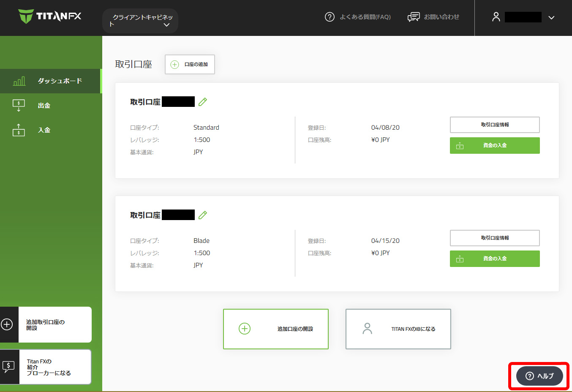Click Titan FXの紹介ブローカーになる sidebar button
Viewport: 572px width, 392px height.
click(46, 367)
